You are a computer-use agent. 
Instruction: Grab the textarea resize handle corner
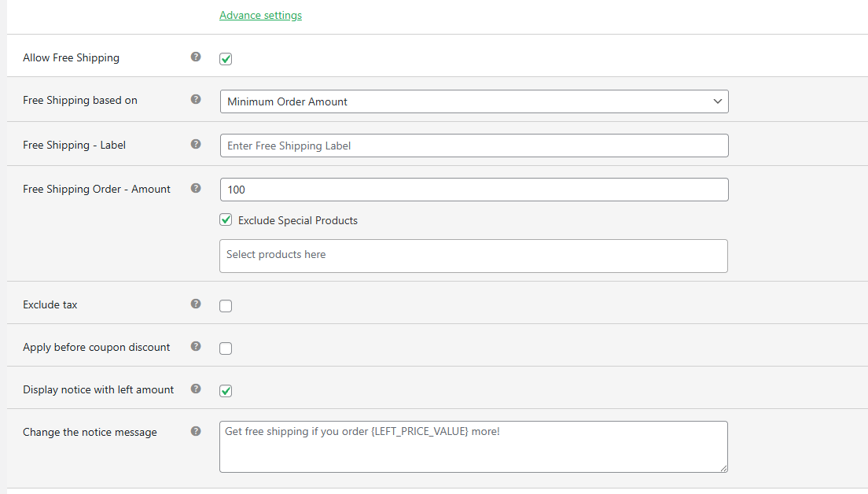(723, 469)
